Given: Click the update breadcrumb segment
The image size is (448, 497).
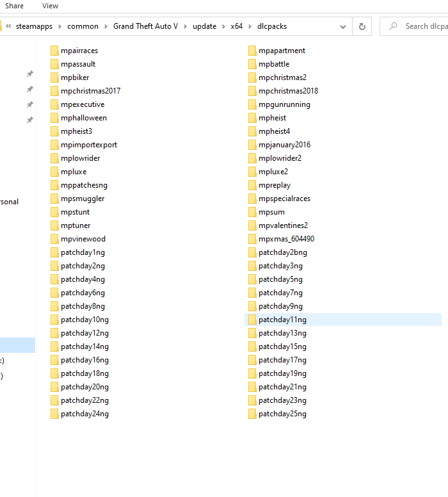Looking at the screenshot, I should pos(204,26).
